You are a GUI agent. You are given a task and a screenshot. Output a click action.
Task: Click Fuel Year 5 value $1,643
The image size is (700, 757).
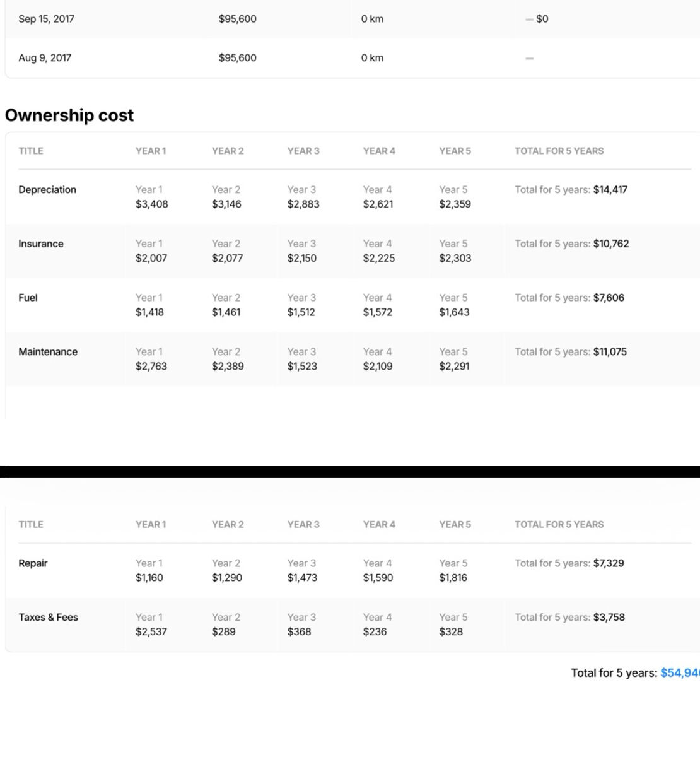454,312
